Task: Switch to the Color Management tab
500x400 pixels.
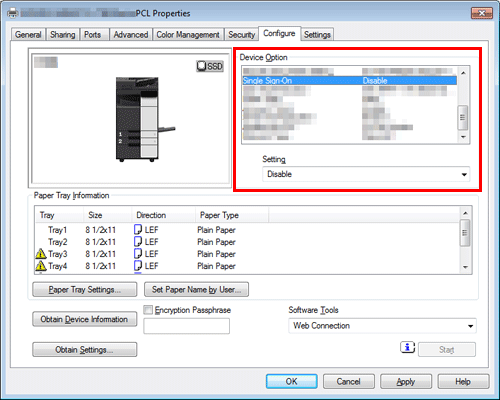Action: coord(188,34)
